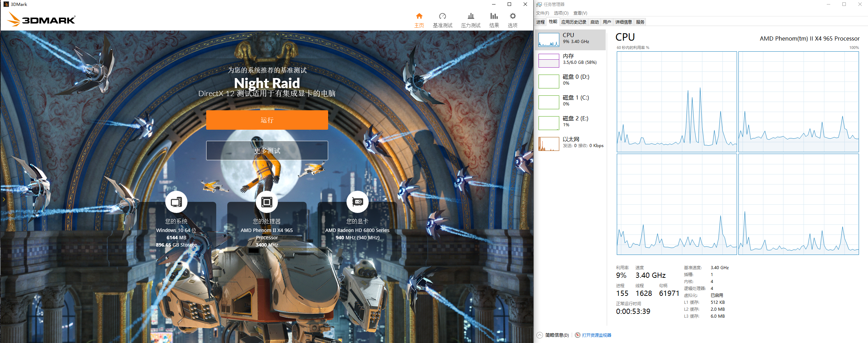This screenshot has height=343, width=868.
Task: Open the Home (主页) icon in 3DMark
Action: (x=419, y=16)
